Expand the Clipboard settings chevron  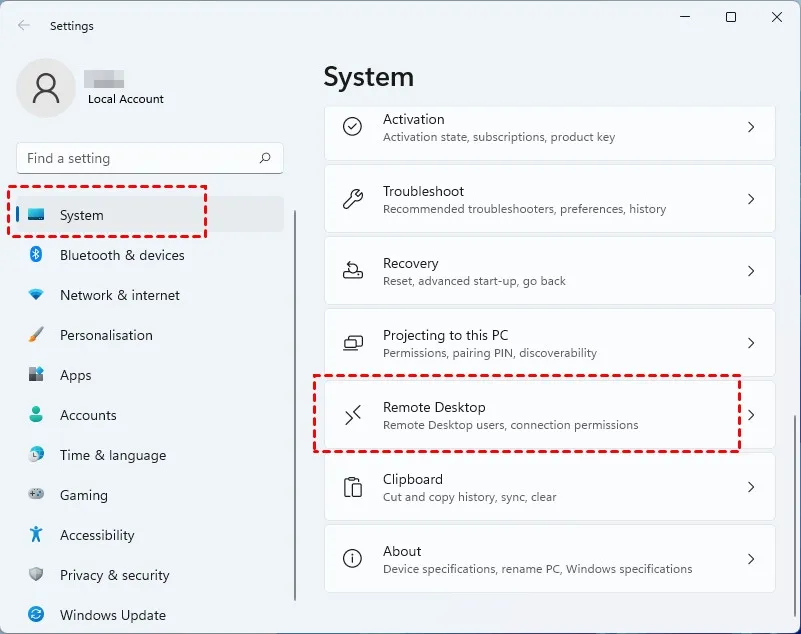coord(751,486)
